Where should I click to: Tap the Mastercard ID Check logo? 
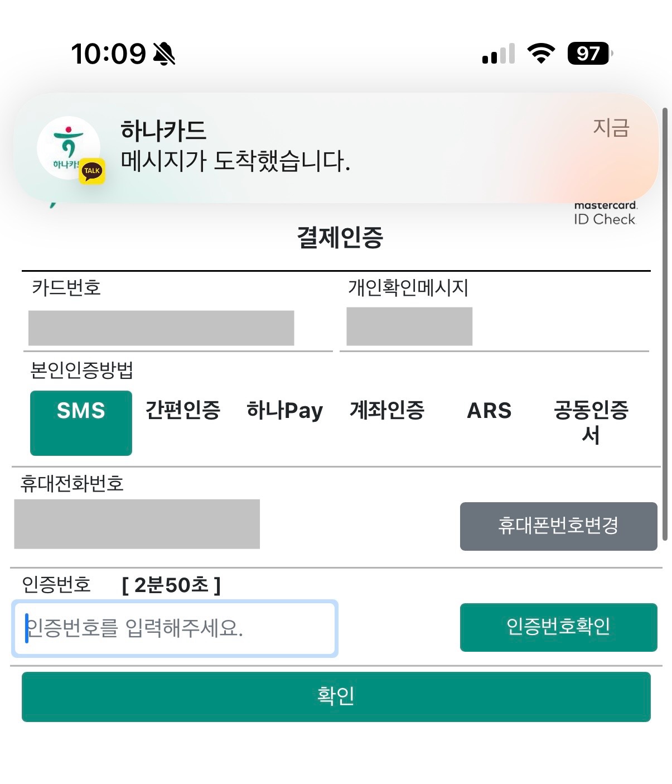(x=605, y=213)
